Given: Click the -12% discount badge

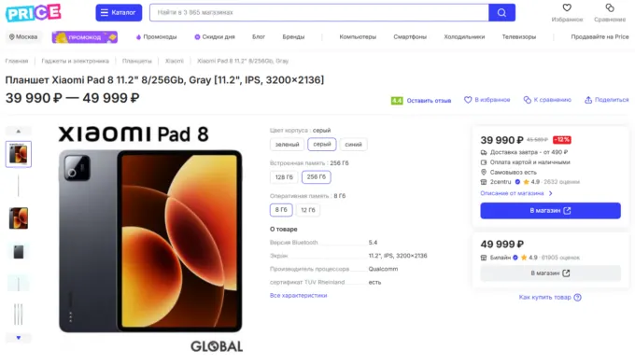Looking at the screenshot, I should tap(562, 140).
